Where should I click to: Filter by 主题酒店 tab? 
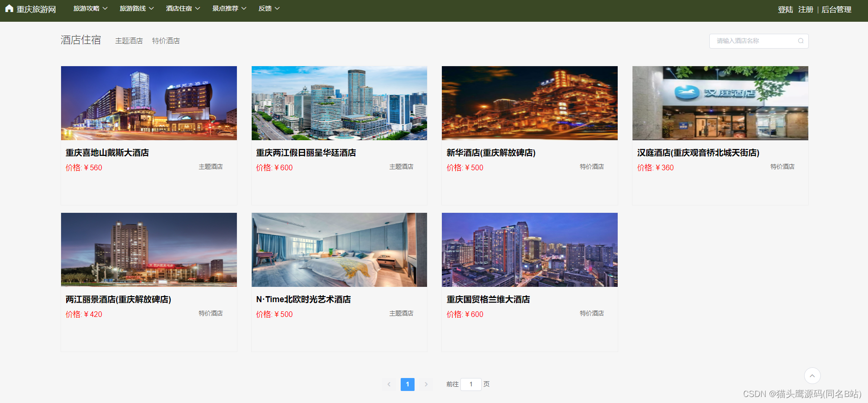click(129, 41)
